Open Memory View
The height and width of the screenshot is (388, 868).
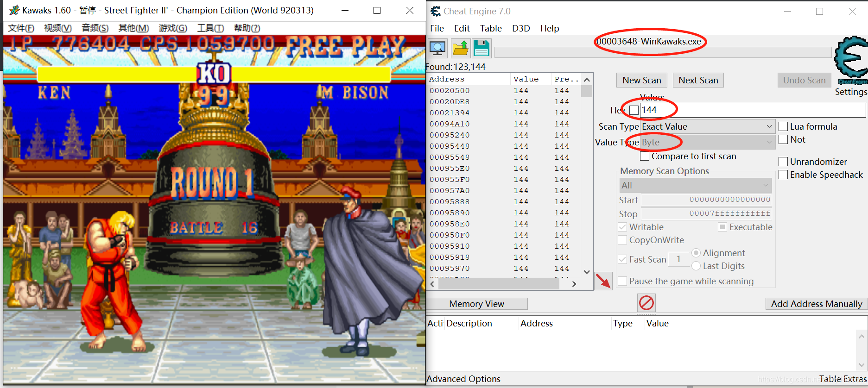point(477,304)
